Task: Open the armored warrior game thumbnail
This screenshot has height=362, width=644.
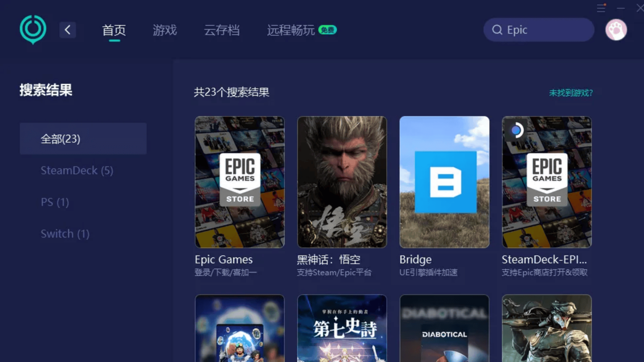Action: coord(547,328)
